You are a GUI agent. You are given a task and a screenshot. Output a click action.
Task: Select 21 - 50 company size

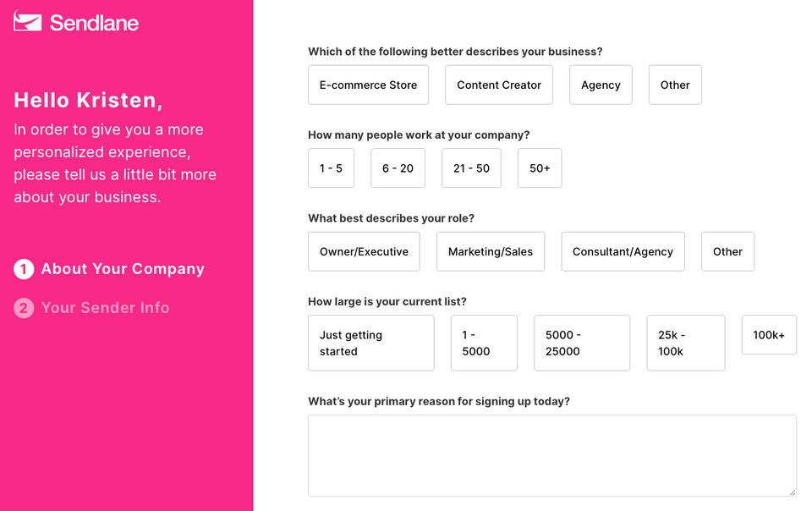471,168
